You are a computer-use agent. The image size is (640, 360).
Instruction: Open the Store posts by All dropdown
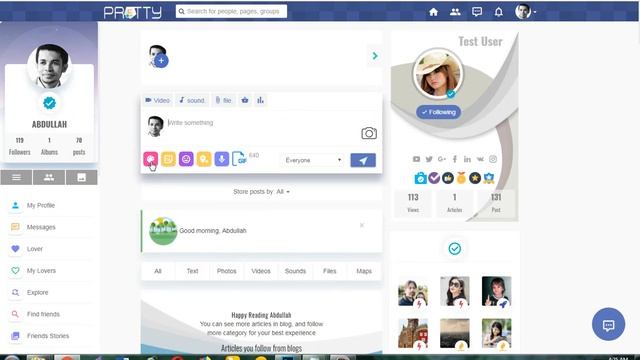[x=262, y=191]
